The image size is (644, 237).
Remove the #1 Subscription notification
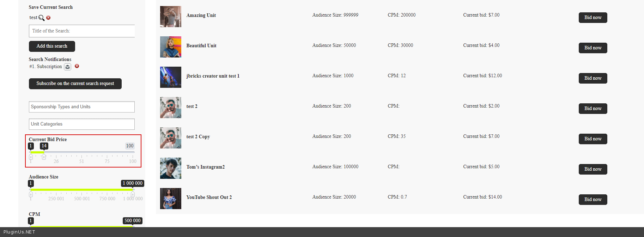pyautogui.click(x=77, y=66)
